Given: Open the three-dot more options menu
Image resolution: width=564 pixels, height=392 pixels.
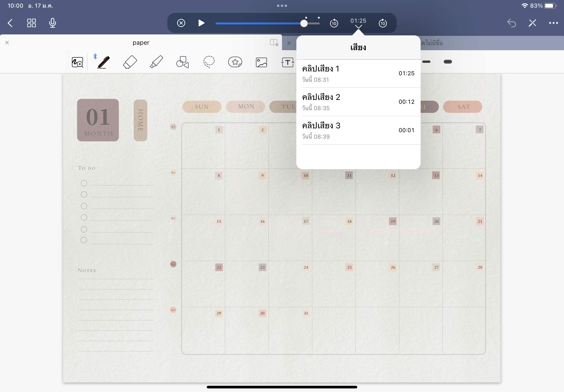Looking at the screenshot, I should pyautogui.click(x=553, y=23).
